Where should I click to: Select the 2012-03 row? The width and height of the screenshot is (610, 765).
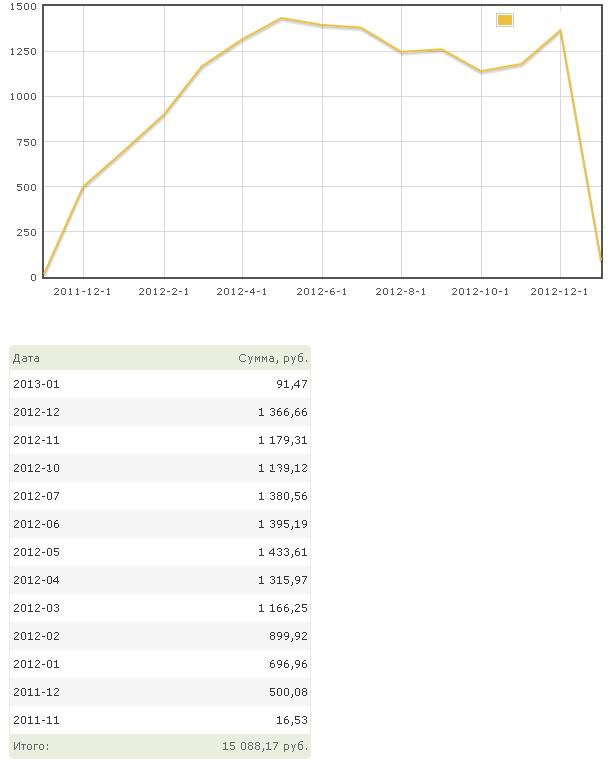pyautogui.click(x=160, y=608)
